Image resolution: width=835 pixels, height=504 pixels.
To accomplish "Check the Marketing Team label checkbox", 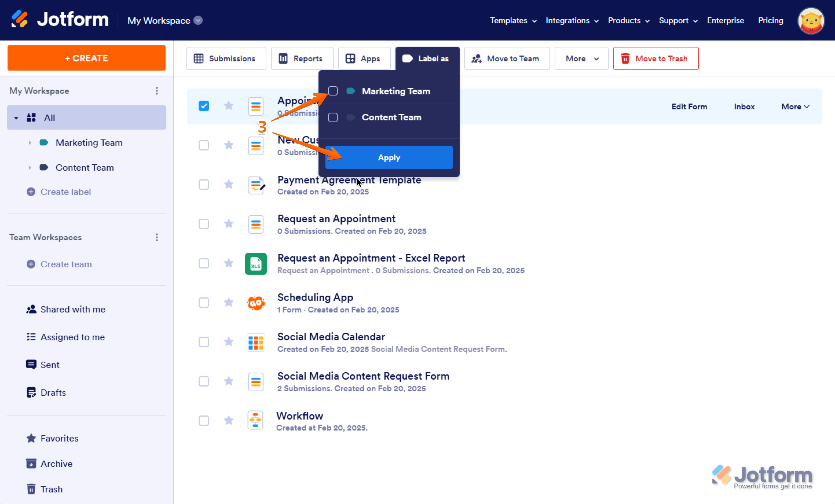I will pyautogui.click(x=333, y=91).
